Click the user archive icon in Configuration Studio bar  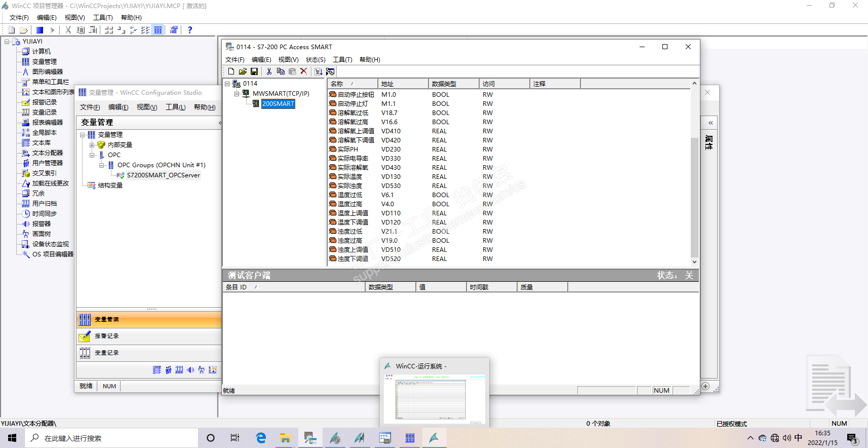(179, 370)
